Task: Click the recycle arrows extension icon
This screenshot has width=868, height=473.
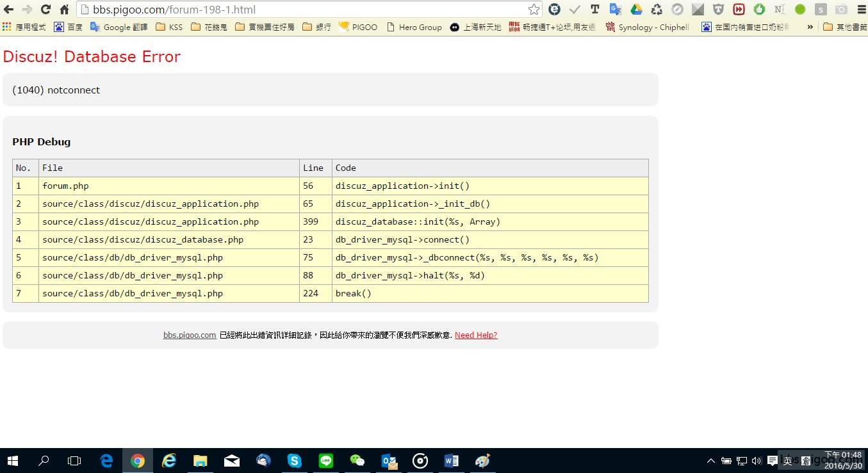Action: point(657,10)
